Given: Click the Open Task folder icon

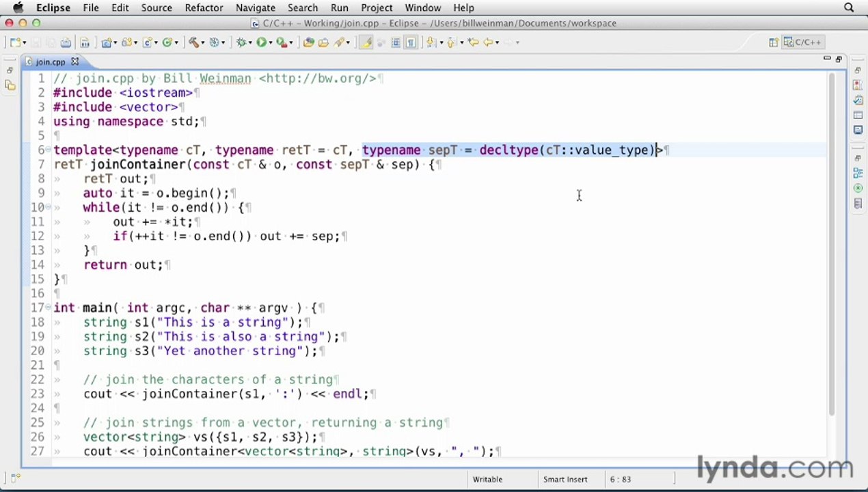Looking at the screenshot, I should pos(323,42).
